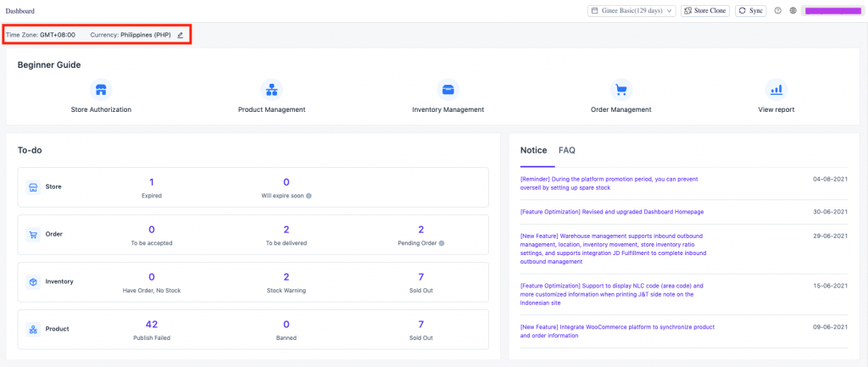Select the Inventory Management guide icon
The width and height of the screenshot is (868, 367).
[448, 89]
